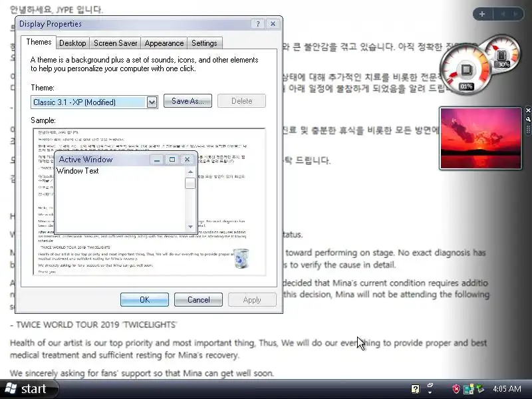Click the Window Text sample label
Viewport: 532px width, 399px height.
pos(77,171)
